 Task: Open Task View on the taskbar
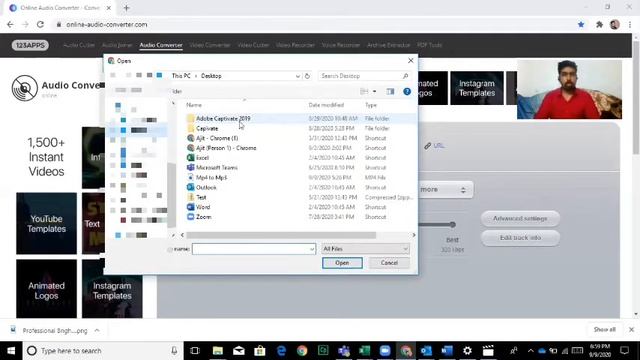(195, 351)
